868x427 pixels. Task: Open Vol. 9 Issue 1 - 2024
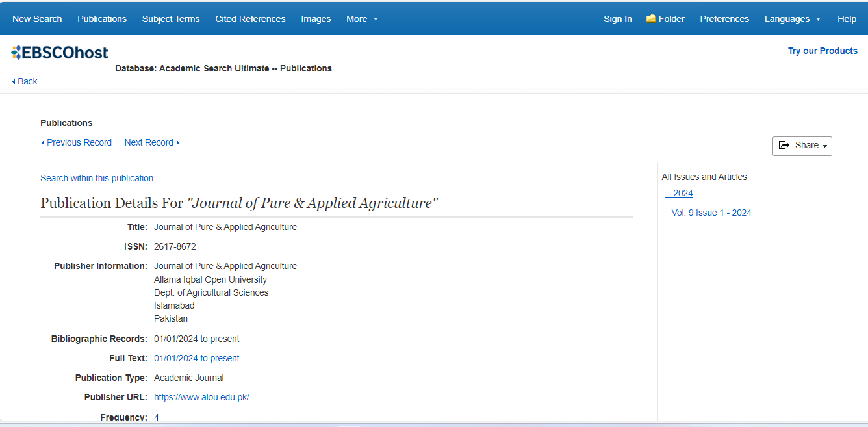711,213
